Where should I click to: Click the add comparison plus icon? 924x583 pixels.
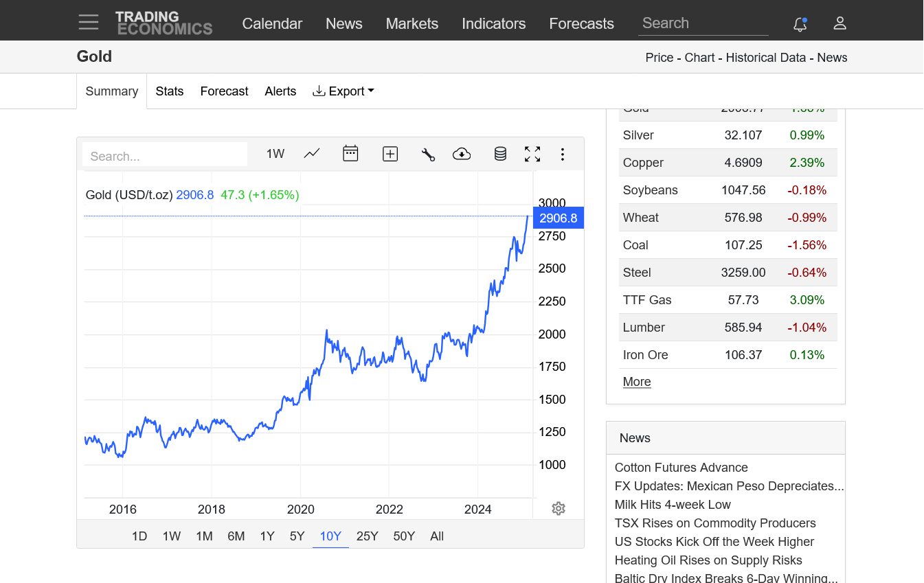[390, 154]
